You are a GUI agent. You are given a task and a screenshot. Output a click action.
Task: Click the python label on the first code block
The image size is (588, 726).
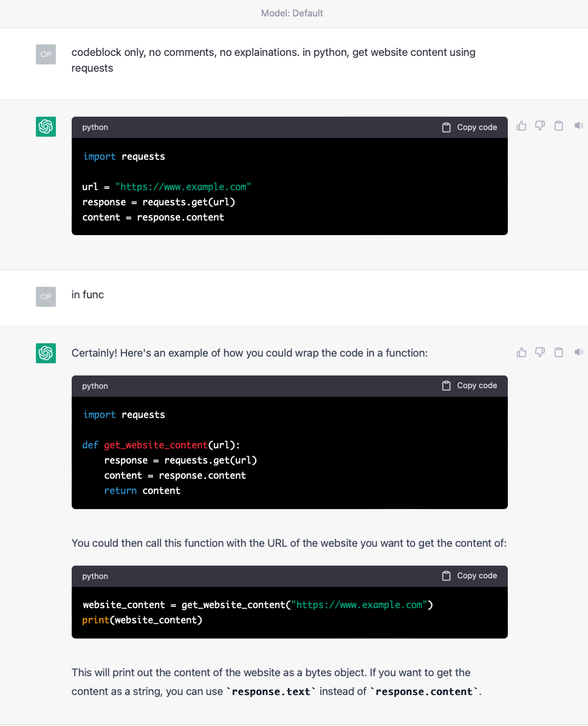(95, 128)
